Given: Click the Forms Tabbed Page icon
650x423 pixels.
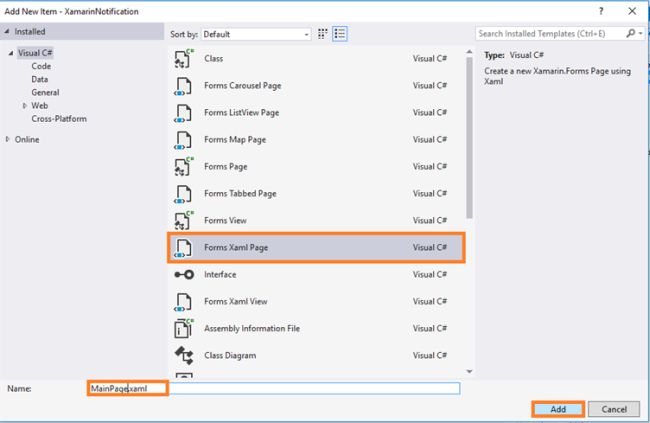Looking at the screenshot, I should (183, 193).
